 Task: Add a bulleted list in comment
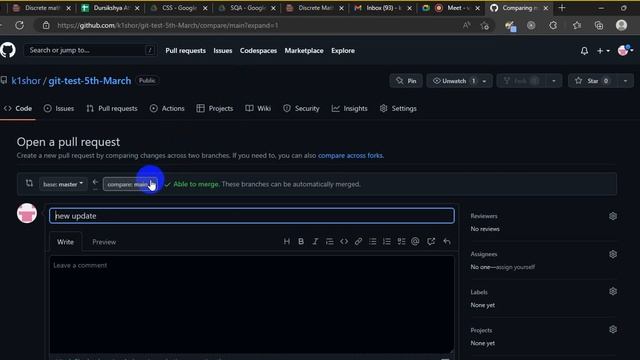click(x=373, y=242)
